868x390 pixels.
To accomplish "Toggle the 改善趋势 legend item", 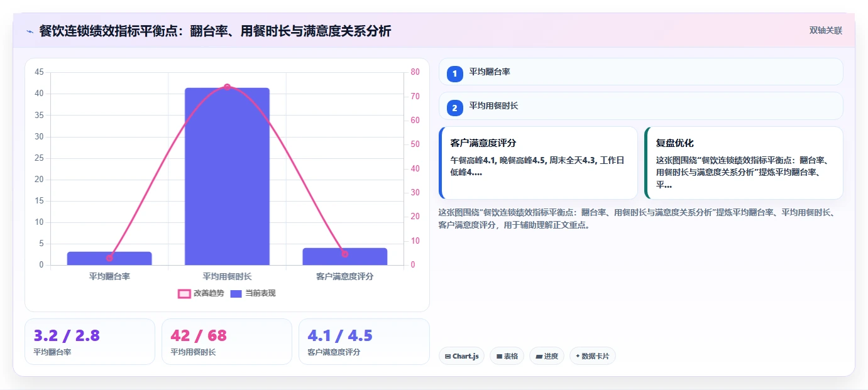I will pyautogui.click(x=201, y=293).
